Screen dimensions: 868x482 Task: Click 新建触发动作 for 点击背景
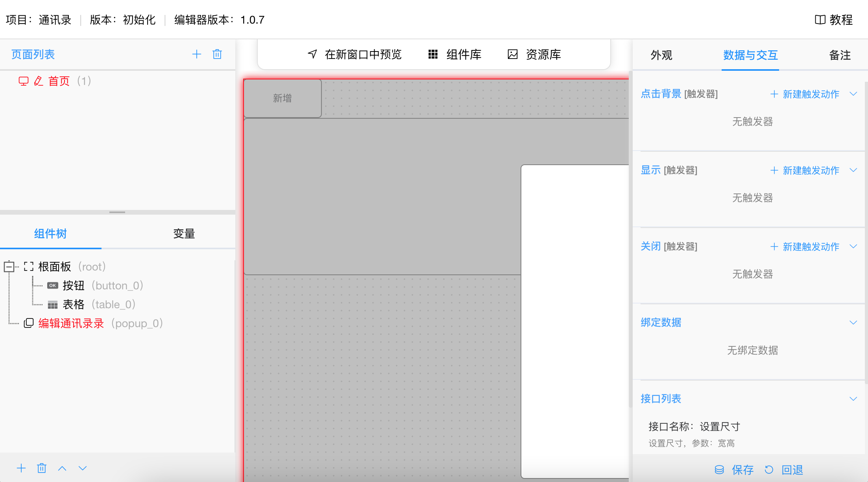point(805,94)
